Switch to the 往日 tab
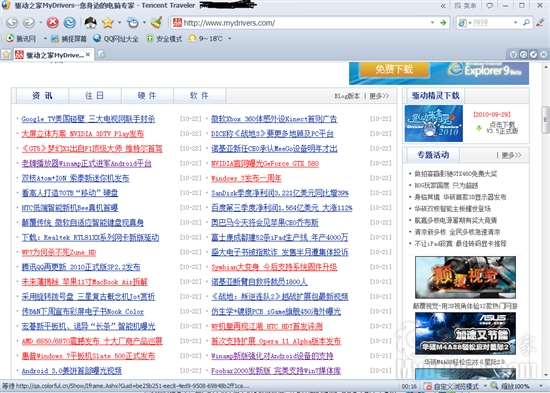This screenshot has width=550, height=393. click(95, 95)
